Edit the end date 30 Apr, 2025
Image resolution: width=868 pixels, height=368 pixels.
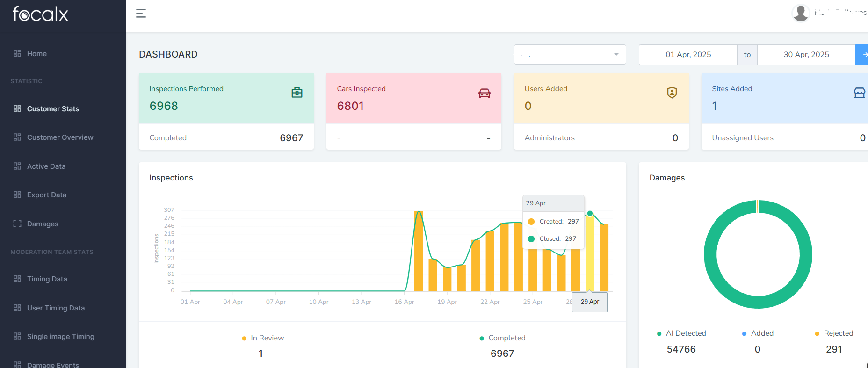tap(806, 55)
